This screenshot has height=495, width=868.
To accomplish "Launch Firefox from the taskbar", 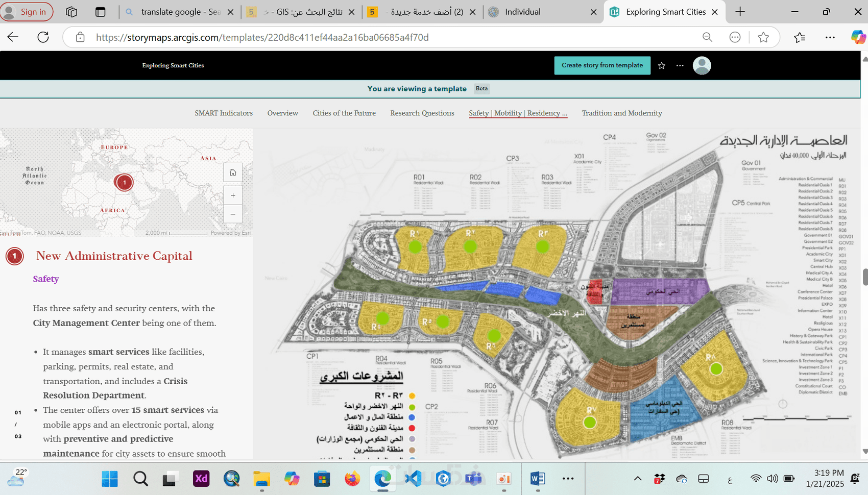I will pyautogui.click(x=352, y=479).
